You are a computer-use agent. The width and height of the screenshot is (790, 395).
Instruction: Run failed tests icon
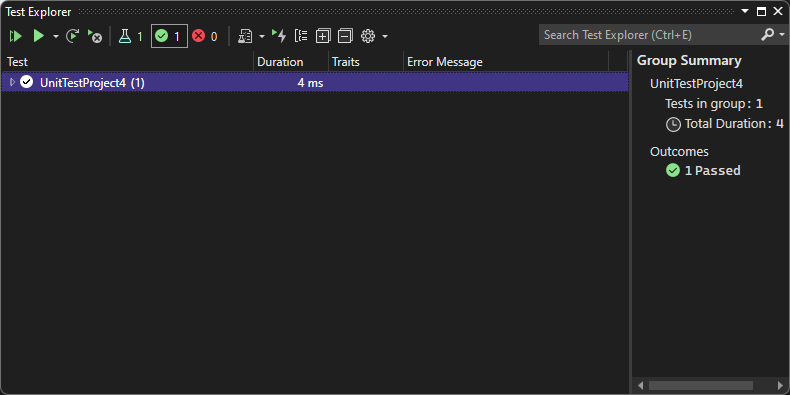[x=94, y=36]
